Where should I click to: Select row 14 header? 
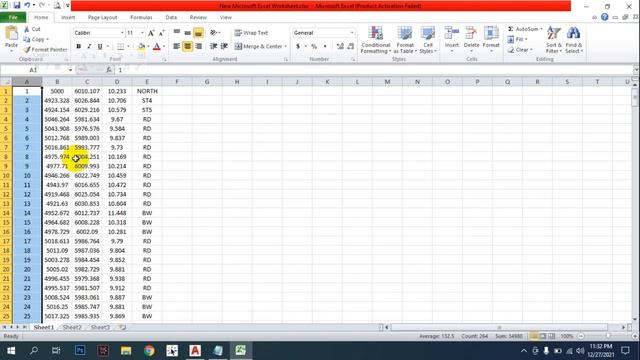pyautogui.click(x=6, y=213)
